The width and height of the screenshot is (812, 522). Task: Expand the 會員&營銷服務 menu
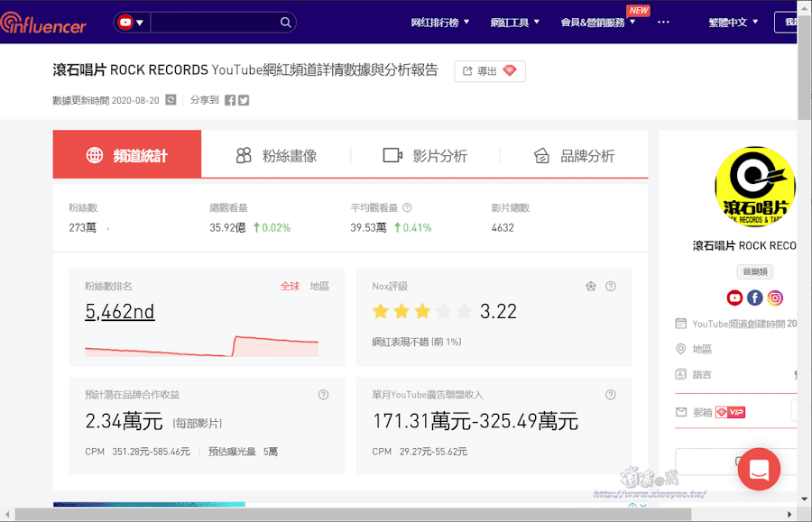pyautogui.click(x=598, y=23)
